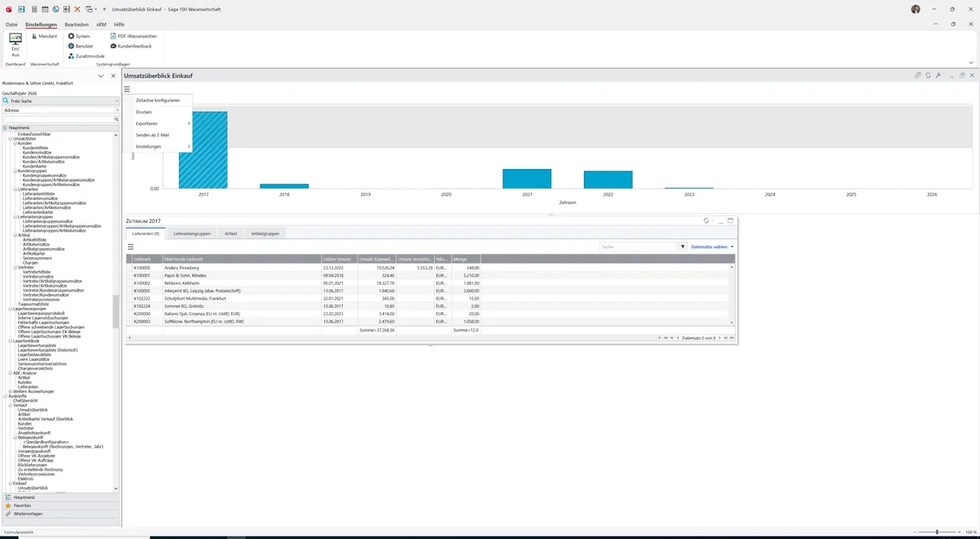Expand the Einstellungen submenu in the open menu

[158, 146]
